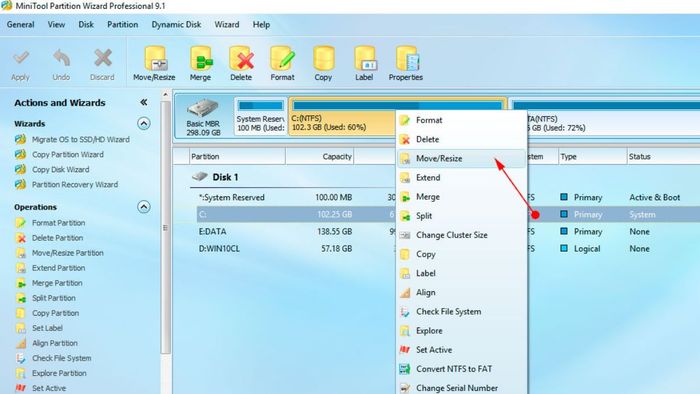700x394 pixels.
Task: Collapse the Wizards section
Action: tap(143, 123)
